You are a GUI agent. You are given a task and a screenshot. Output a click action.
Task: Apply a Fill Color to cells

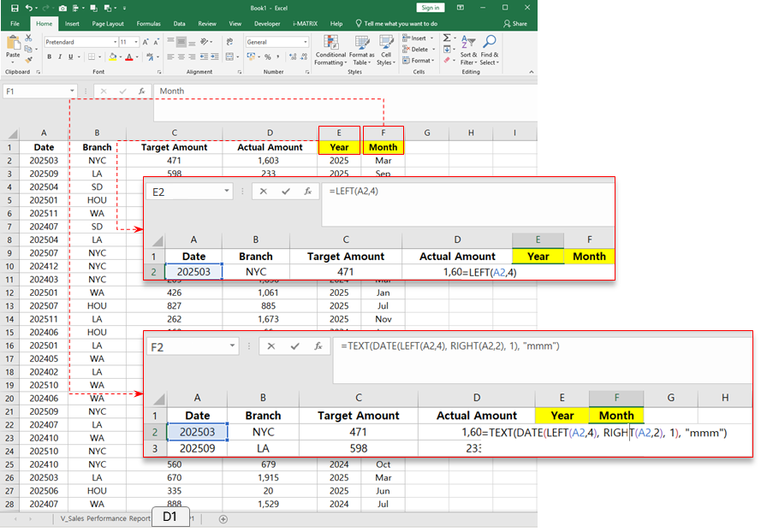coord(114,56)
